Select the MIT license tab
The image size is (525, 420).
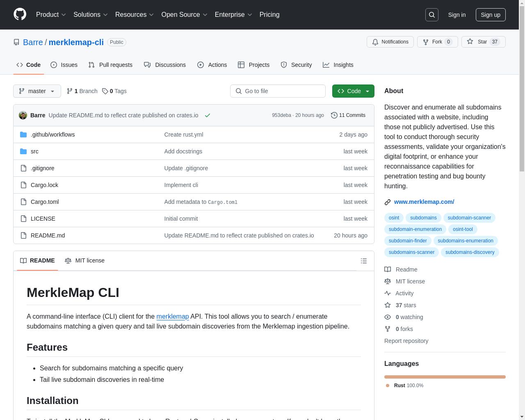(84, 261)
